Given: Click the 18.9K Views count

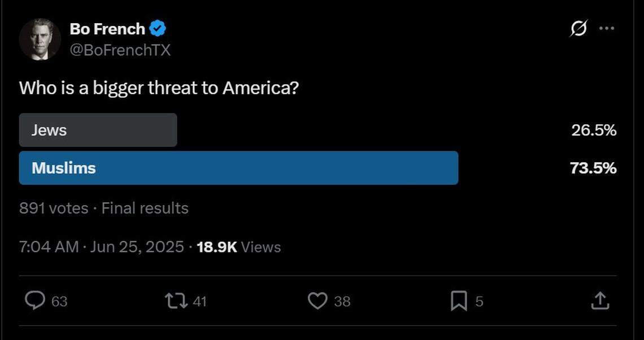Looking at the screenshot, I should pos(238,247).
